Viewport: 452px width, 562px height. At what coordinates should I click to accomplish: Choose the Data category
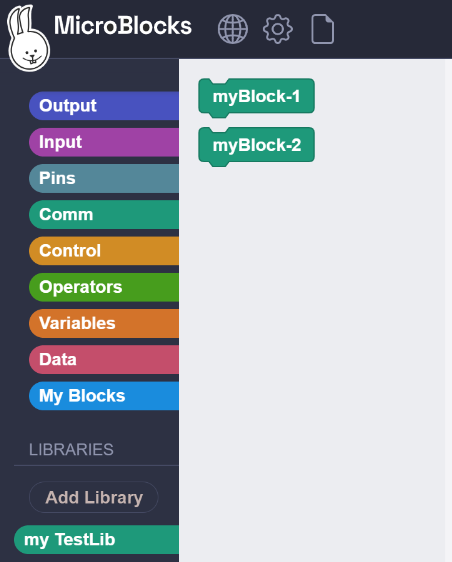(104, 359)
